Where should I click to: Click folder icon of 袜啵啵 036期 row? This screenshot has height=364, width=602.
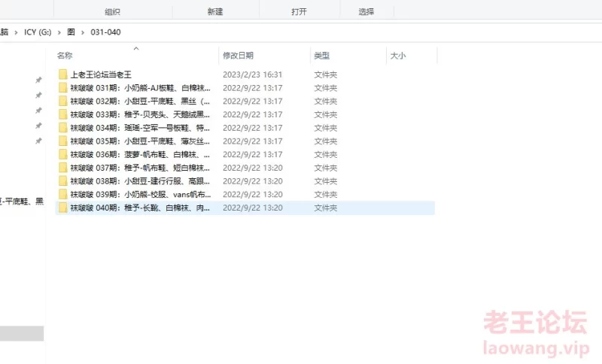pyautogui.click(x=63, y=154)
